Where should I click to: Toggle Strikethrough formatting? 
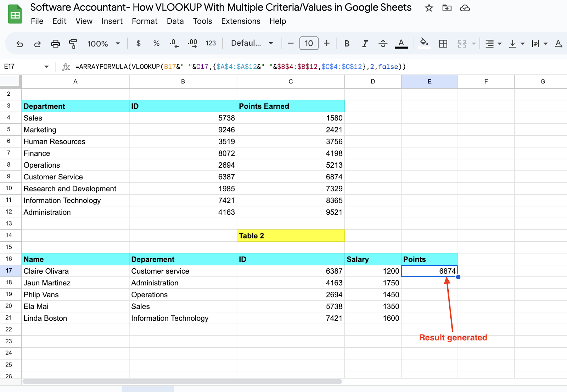pyautogui.click(x=383, y=44)
